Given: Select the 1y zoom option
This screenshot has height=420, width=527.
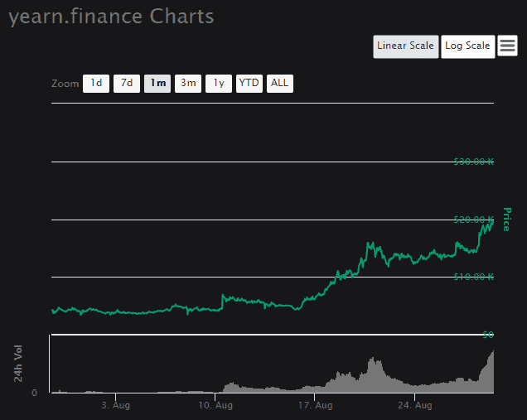Looking at the screenshot, I should pos(219,84).
